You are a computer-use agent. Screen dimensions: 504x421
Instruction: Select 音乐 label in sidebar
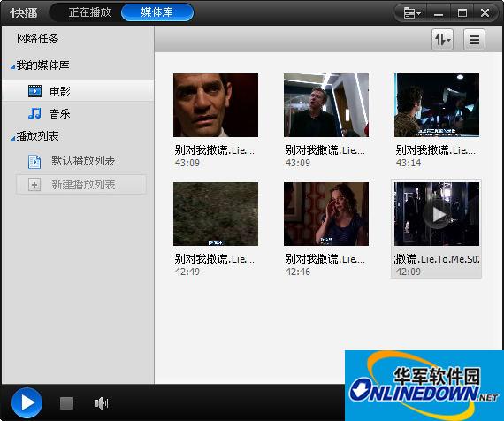coord(60,114)
